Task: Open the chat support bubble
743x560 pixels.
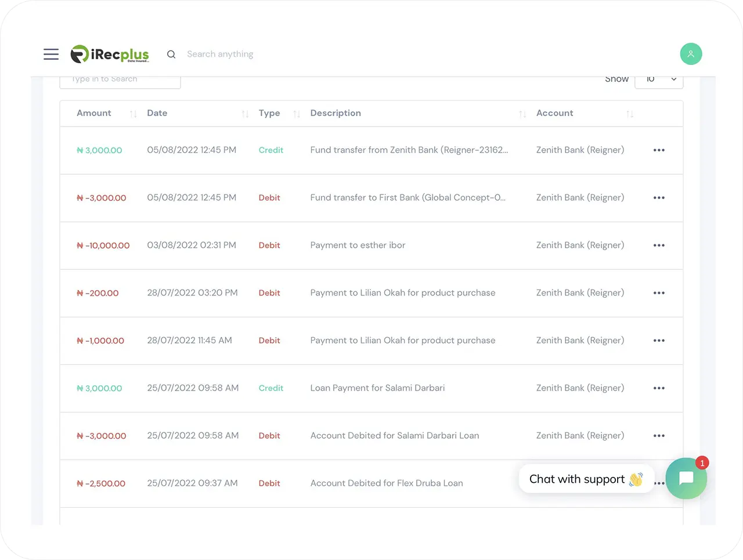Action: click(x=686, y=479)
